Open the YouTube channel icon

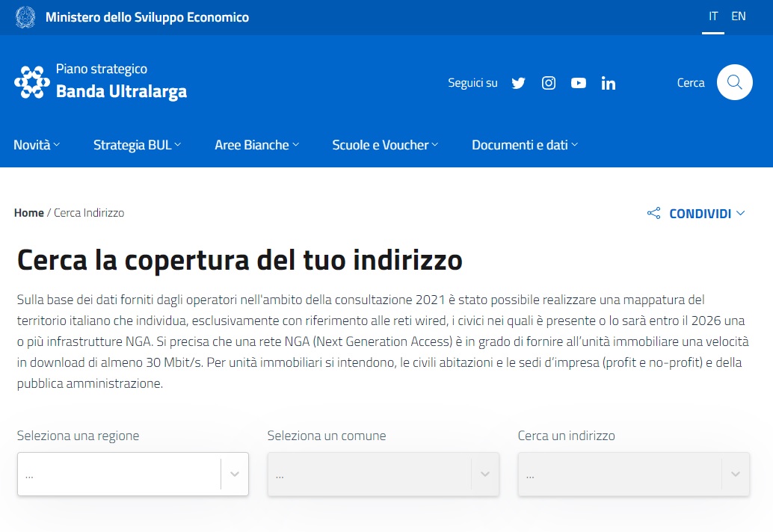578,83
